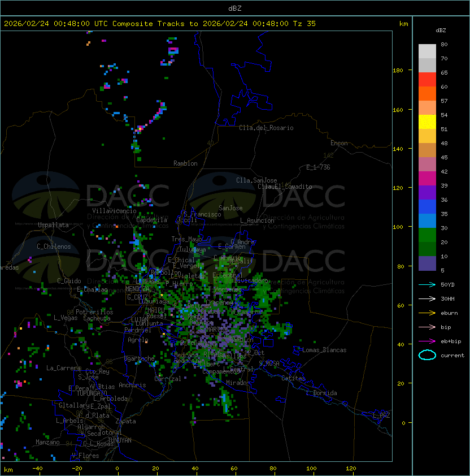Click the 'L_PAZ' map label
Viewport: 470px width, 476px height.
tap(381, 416)
